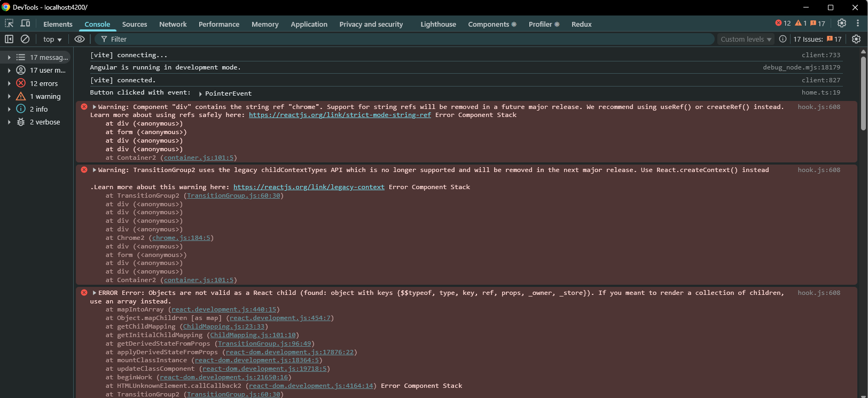Image resolution: width=868 pixels, height=398 pixels.
Task: Expand the PointerEvent object in the log
Action: [x=200, y=93]
